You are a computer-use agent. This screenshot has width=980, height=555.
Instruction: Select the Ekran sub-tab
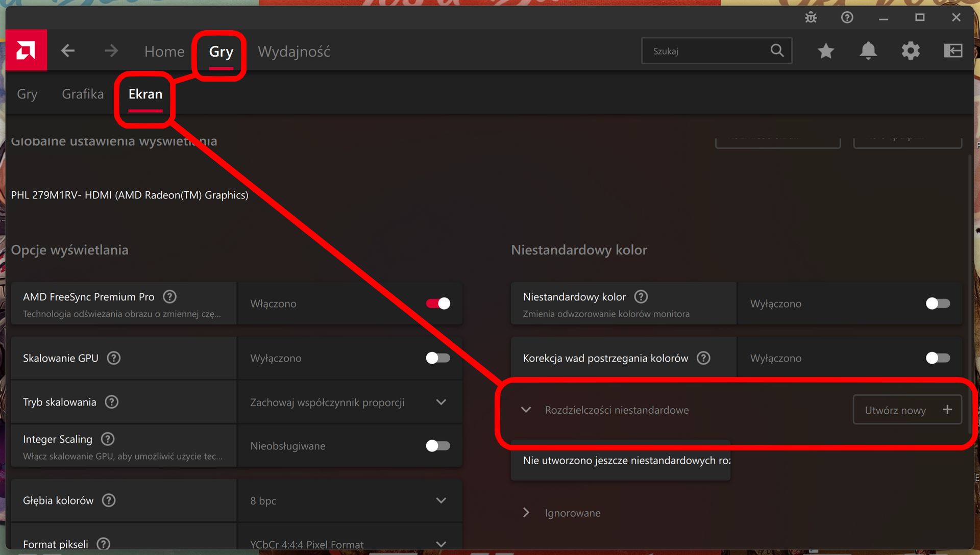tap(145, 94)
